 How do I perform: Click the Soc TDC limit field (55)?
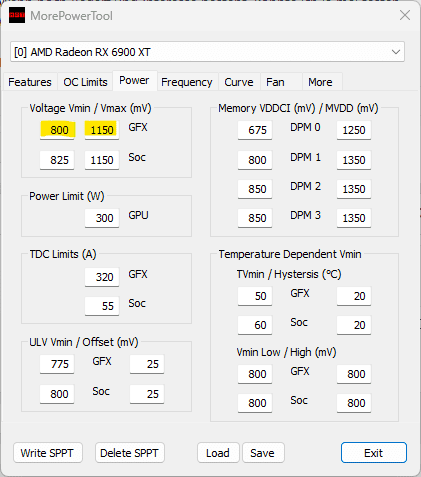pyautogui.click(x=102, y=306)
